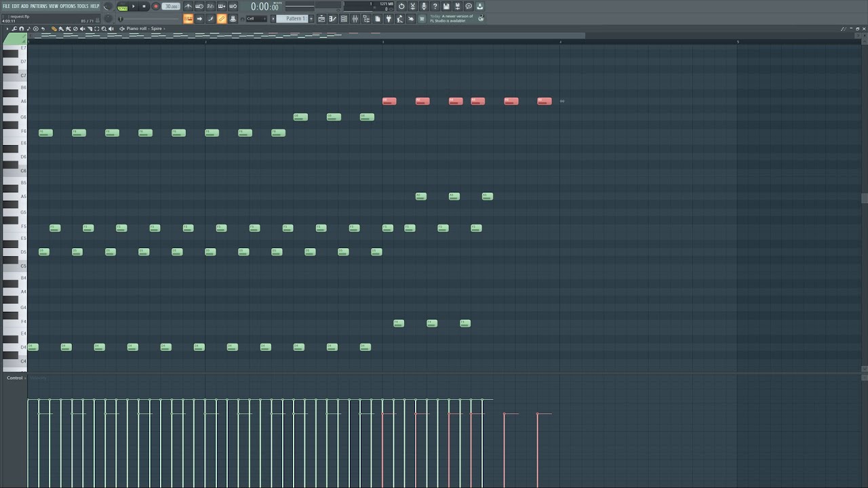Click the C5 piano key

click(x=14, y=266)
